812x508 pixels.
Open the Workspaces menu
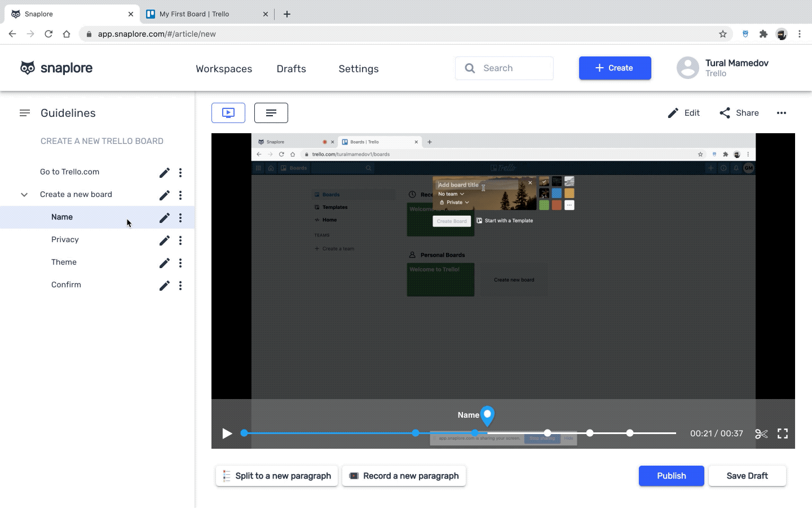pos(224,69)
